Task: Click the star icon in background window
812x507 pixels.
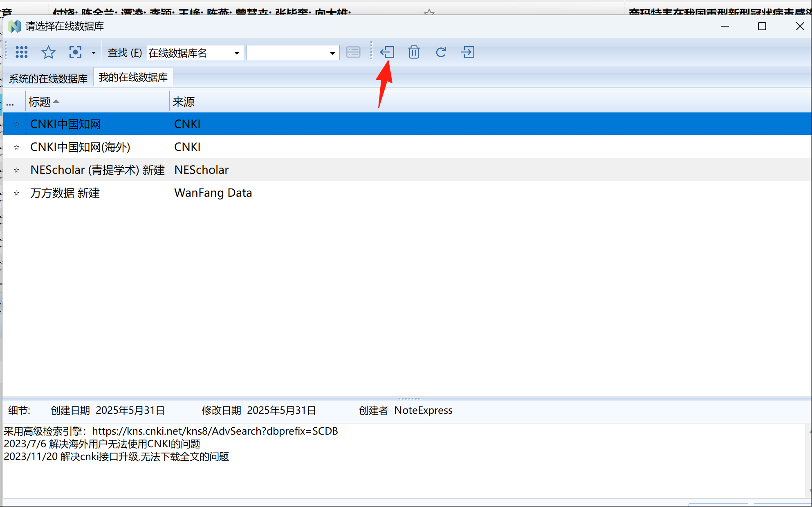Action: click(429, 12)
